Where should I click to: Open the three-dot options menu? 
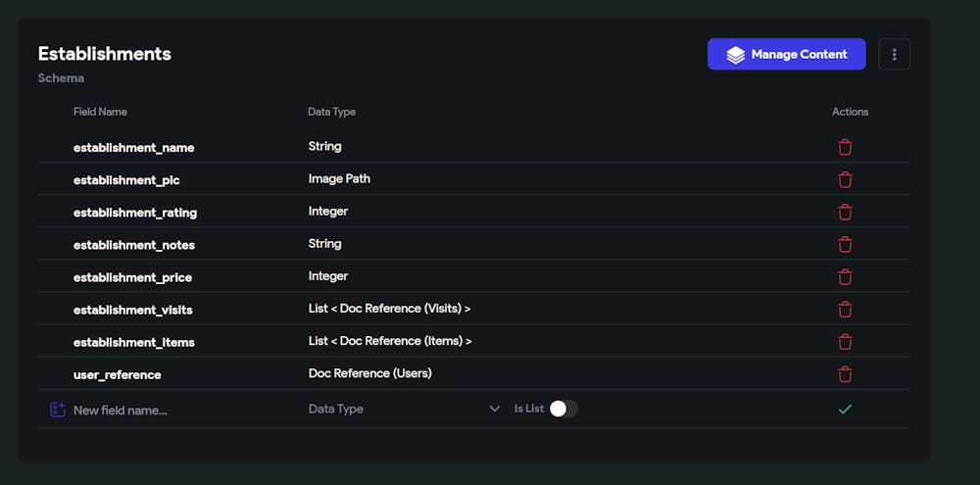coord(894,55)
